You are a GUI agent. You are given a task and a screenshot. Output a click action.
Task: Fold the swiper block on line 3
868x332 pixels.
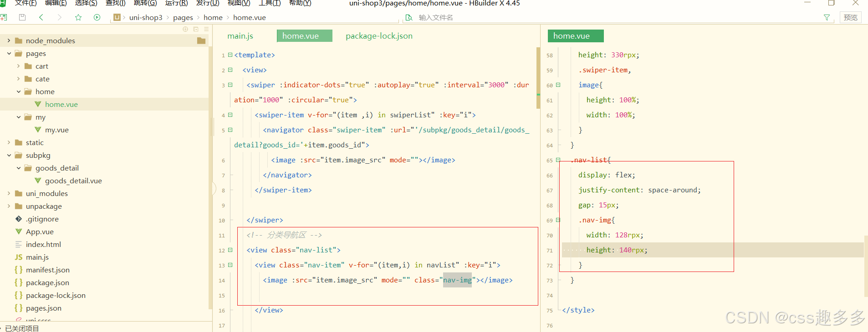[230, 85]
